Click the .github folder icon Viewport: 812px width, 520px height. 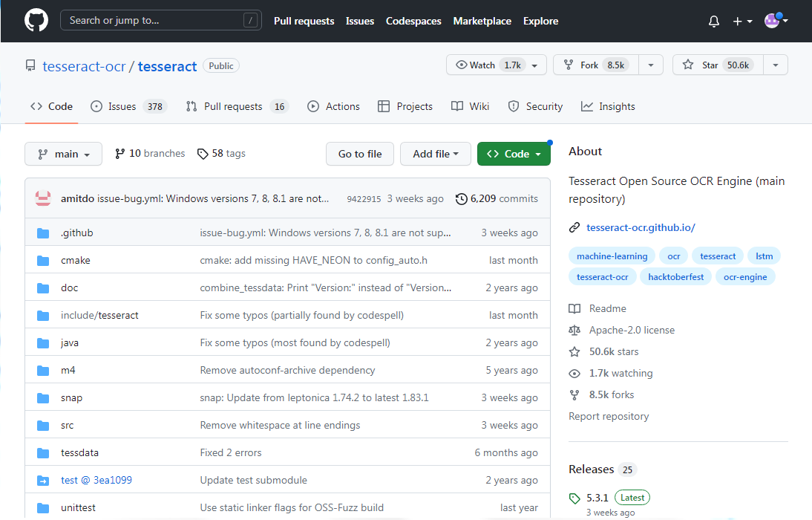click(x=43, y=233)
